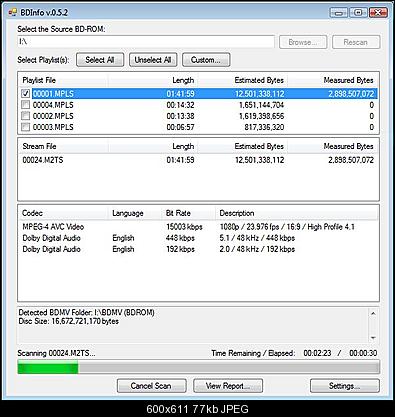395x417 pixels.
Task: Click the Select All button
Action: coord(100,60)
